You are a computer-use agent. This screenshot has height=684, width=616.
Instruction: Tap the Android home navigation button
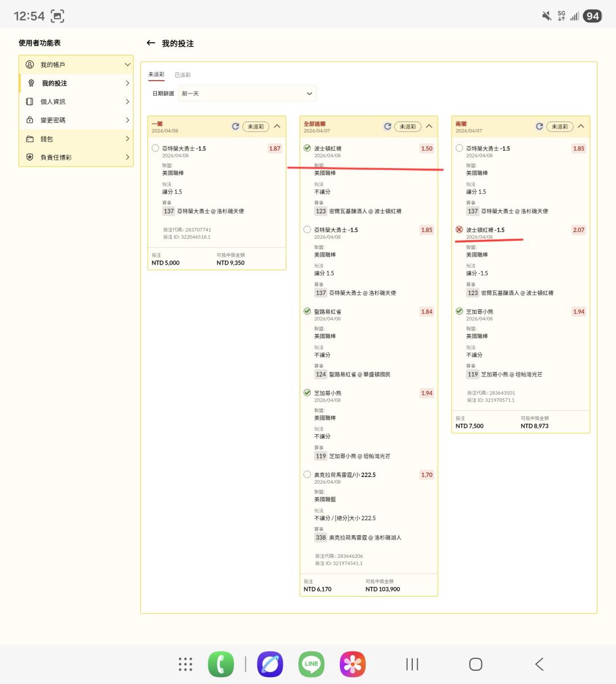[475, 664]
